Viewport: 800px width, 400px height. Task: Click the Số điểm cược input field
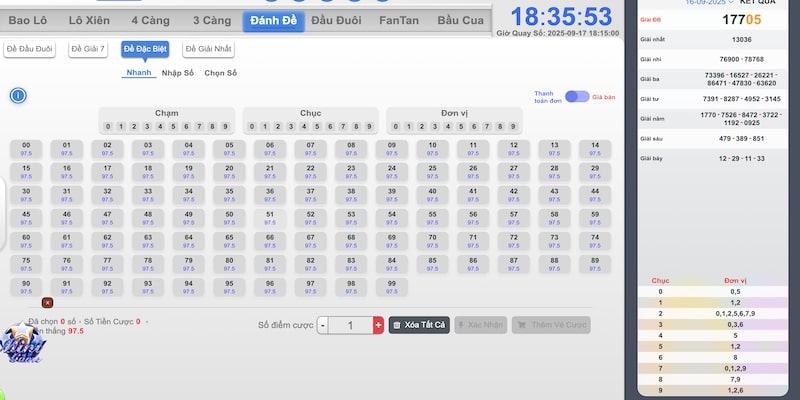coord(350,325)
